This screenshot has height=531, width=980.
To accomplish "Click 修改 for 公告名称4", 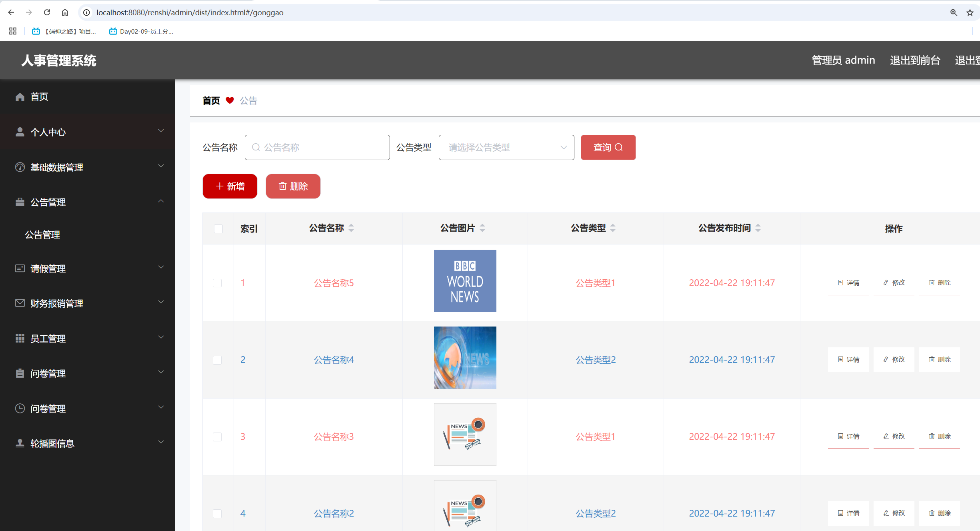I will point(894,360).
